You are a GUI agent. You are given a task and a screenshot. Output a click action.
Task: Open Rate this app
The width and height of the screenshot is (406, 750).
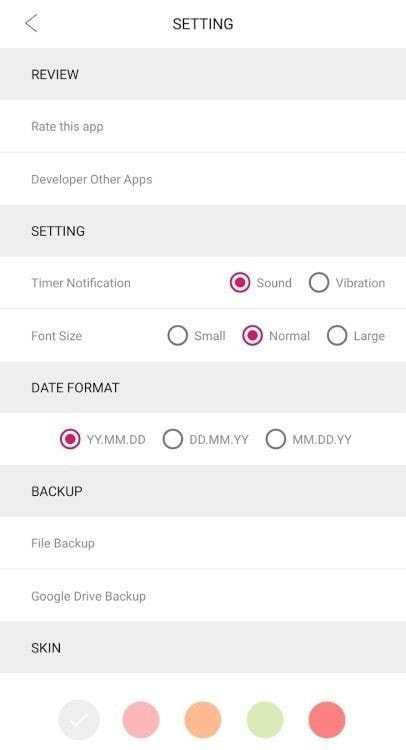coord(203,126)
